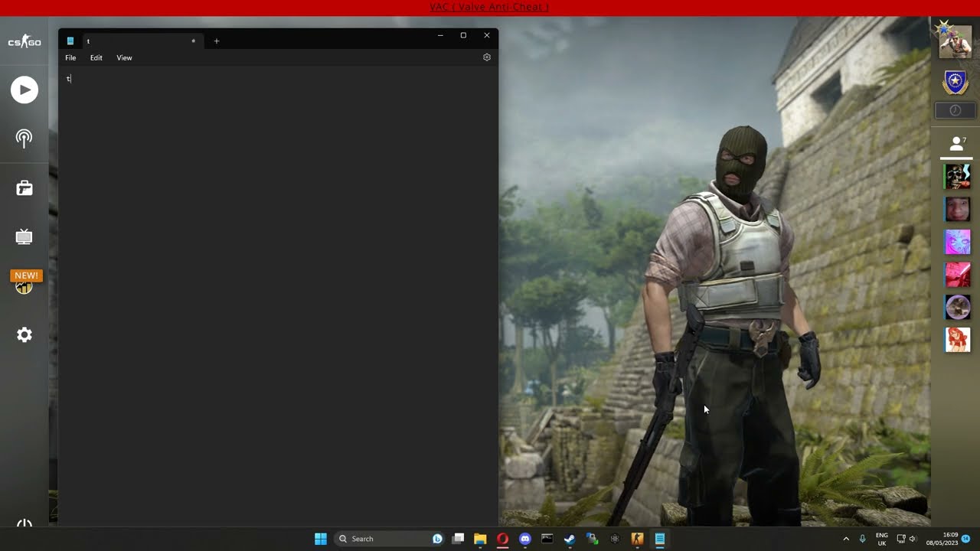
Task: Minimize the Notepad window
Action: click(x=440, y=35)
